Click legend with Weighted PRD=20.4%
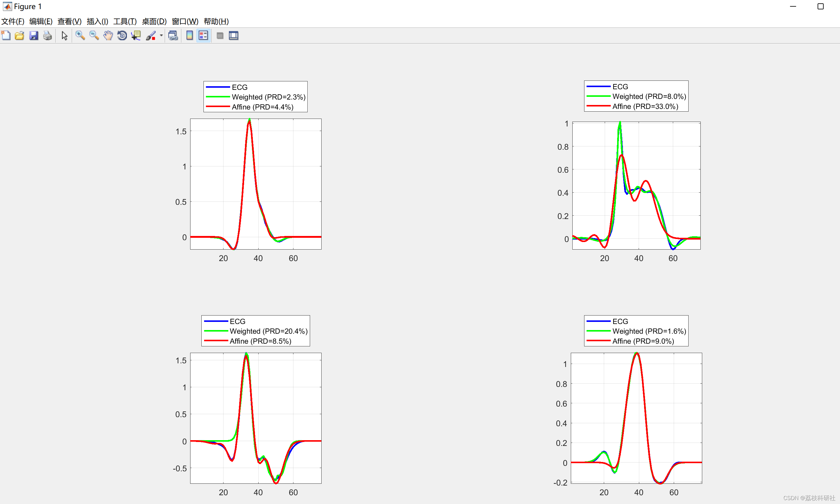This screenshot has height=504, width=840. (268, 331)
